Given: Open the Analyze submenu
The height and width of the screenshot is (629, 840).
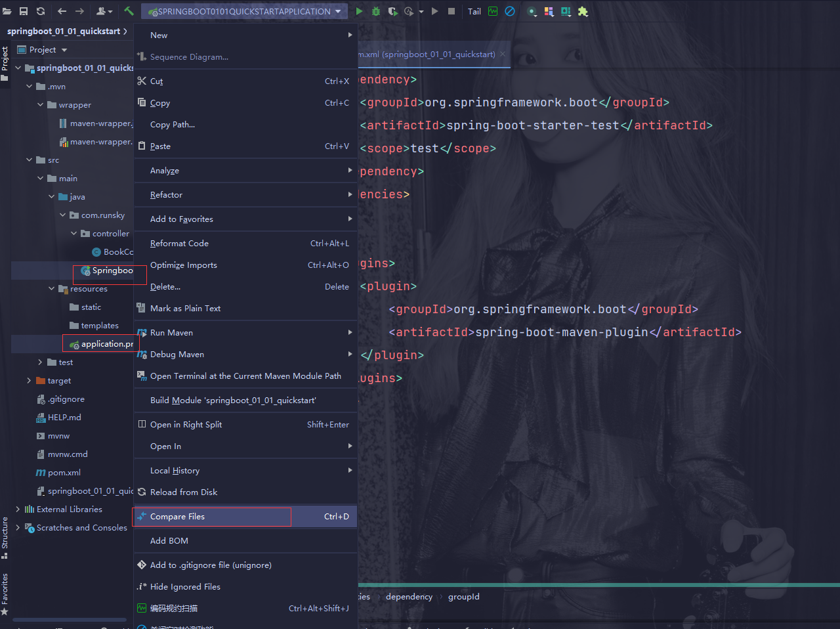Looking at the screenshot, I should [x=245, y=171].
